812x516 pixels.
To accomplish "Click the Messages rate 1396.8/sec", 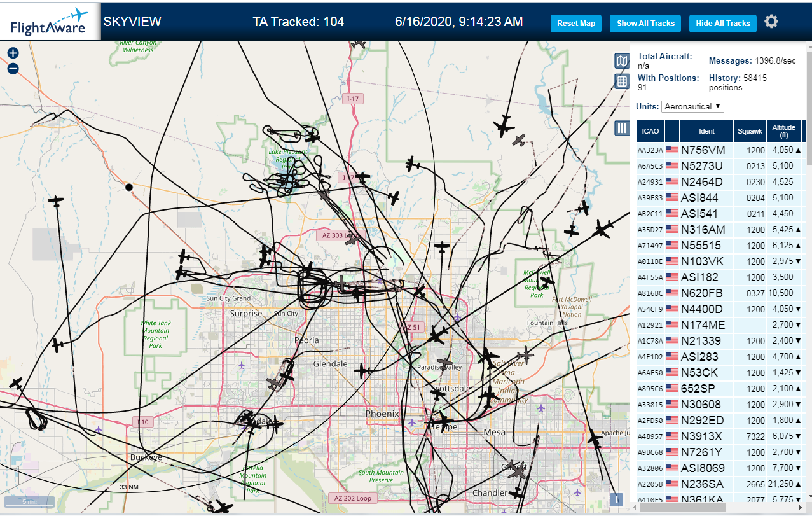I will pyautogui.click(x=752, y=60).
